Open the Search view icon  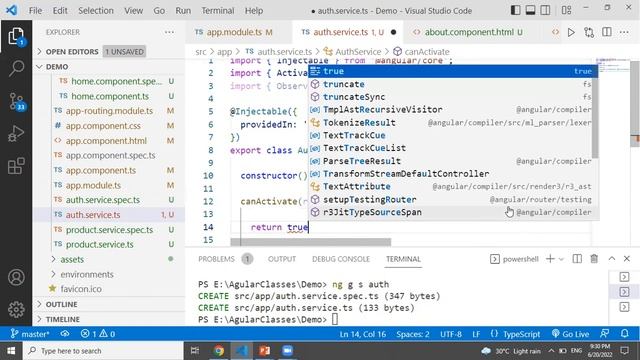[16, 68]
